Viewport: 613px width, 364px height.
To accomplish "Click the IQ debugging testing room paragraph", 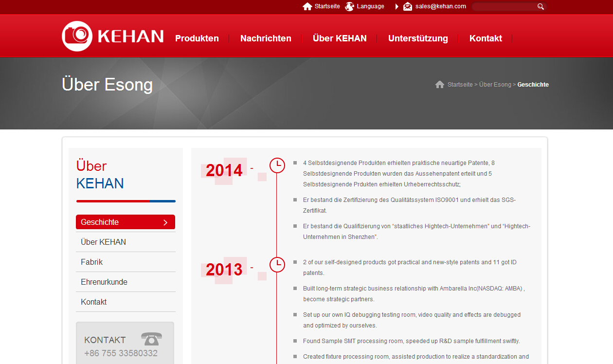I will tap(412, 320).
